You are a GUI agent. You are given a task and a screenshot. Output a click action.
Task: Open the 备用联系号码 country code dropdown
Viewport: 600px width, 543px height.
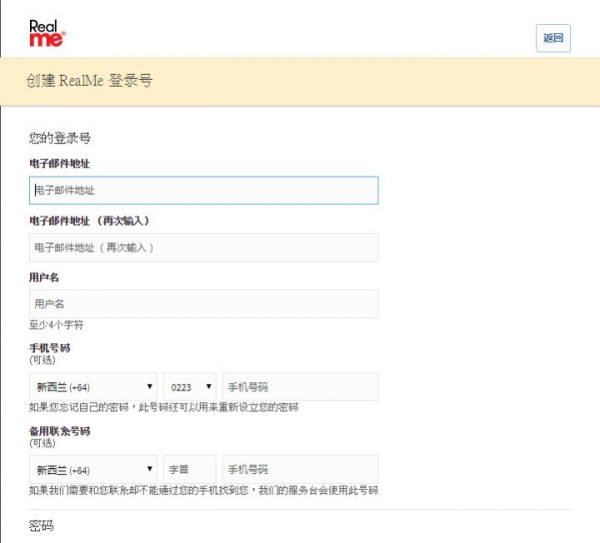pos(93,469)
